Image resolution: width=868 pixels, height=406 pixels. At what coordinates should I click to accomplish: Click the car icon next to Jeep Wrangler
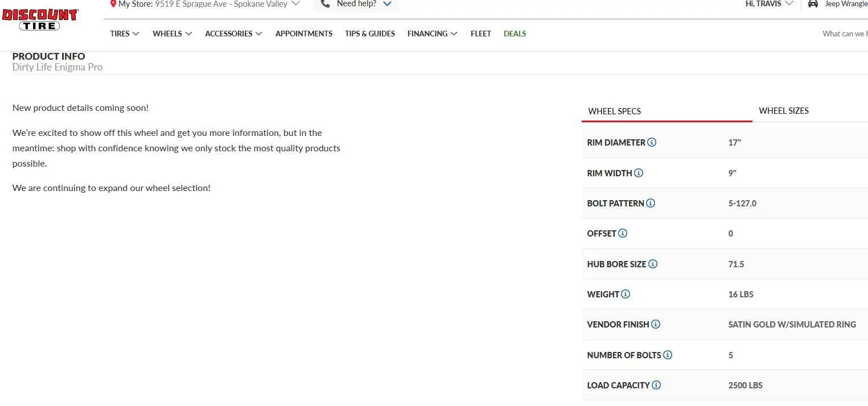coord(813,3)
